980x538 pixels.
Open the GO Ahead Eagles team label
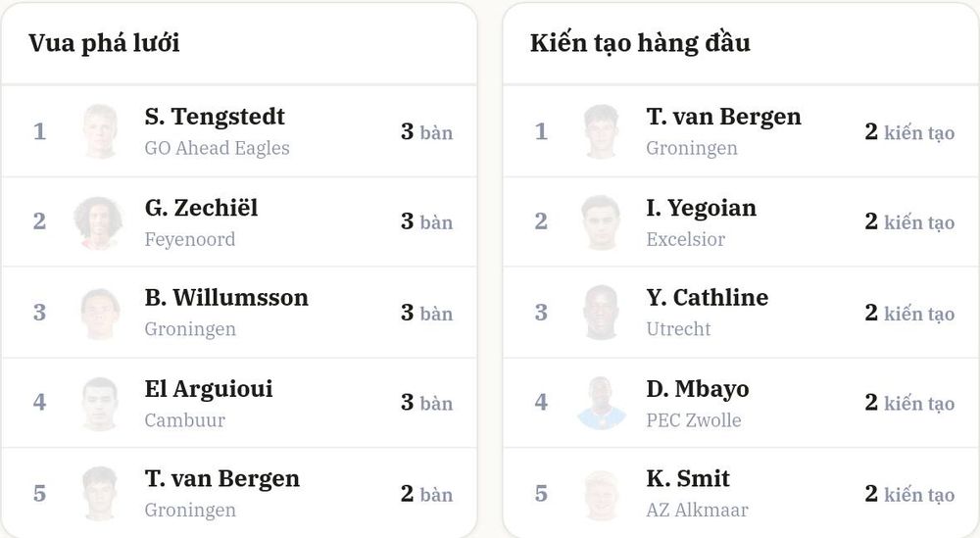217,148
